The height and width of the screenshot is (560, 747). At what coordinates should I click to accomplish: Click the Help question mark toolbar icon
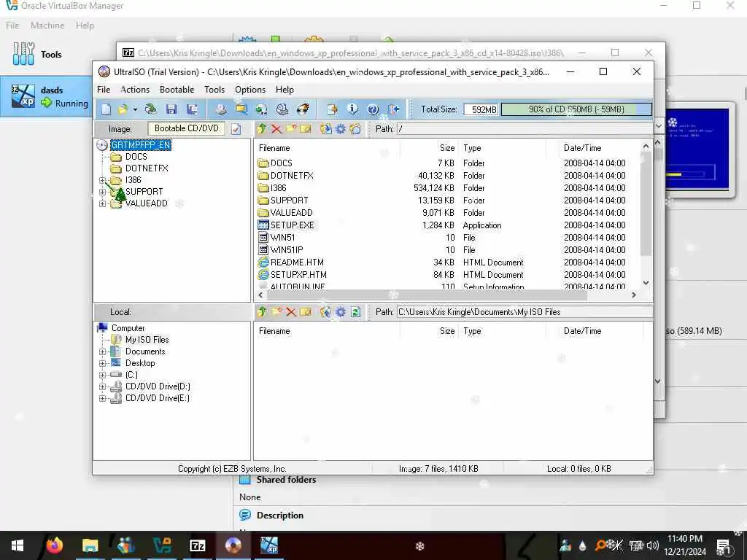tap(373, 109)
